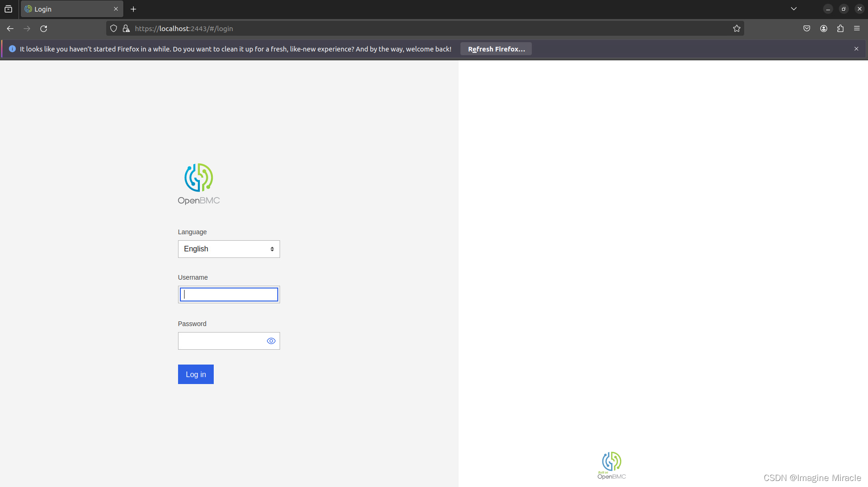868x487 pixels.
Task: Click the shield tracking protection icon
Action: [x=113, y=28]
